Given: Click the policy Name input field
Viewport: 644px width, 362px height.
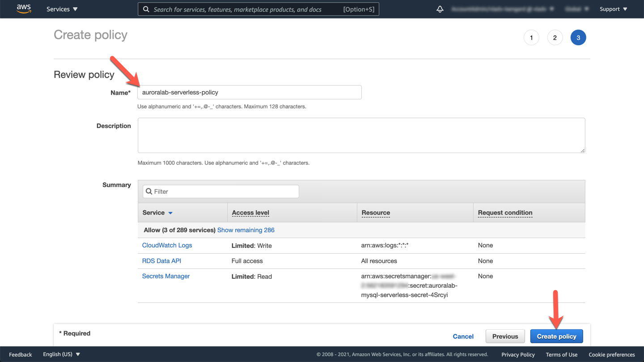Looking at the screenshot, I should point(249,92).
